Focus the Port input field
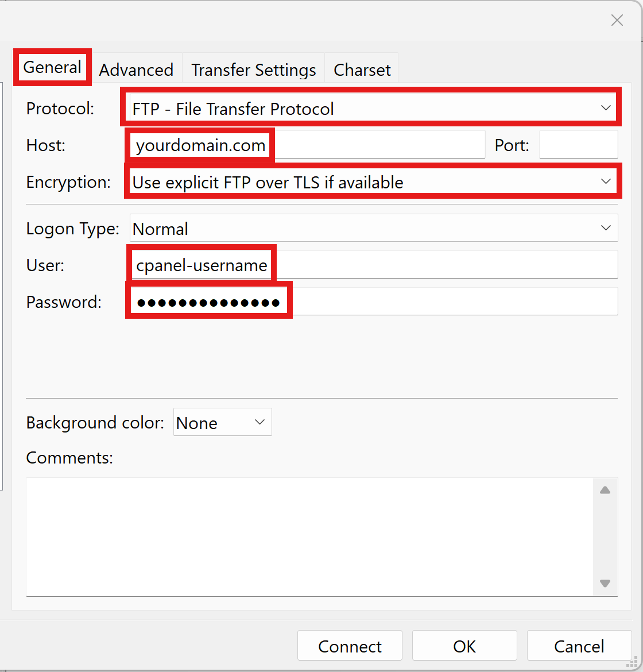The width and height of the screenshot is (643, 672). [578, 145]
